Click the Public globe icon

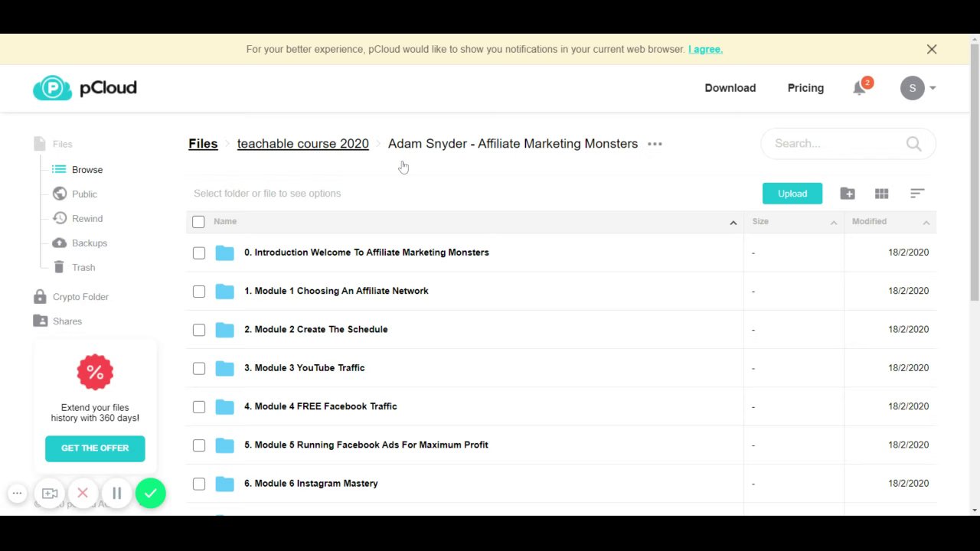(59, 194)
